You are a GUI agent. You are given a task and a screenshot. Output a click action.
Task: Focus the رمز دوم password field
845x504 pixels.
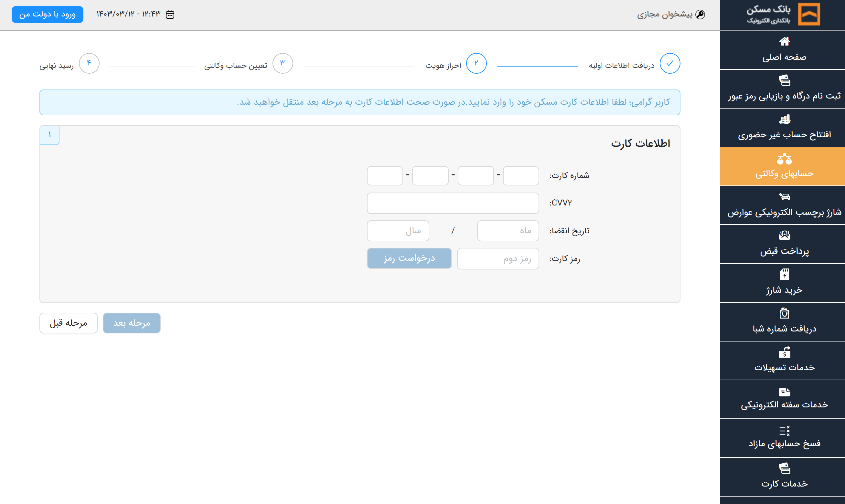point(498,258)
